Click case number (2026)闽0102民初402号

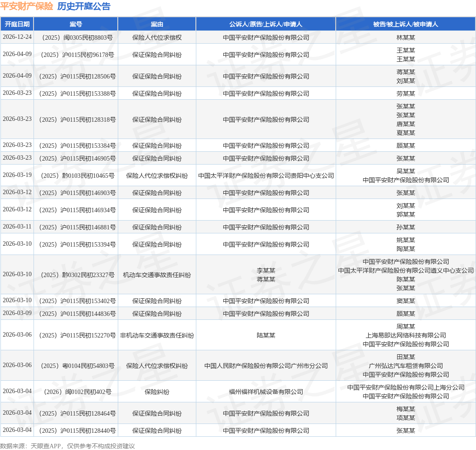coord(75,392)
